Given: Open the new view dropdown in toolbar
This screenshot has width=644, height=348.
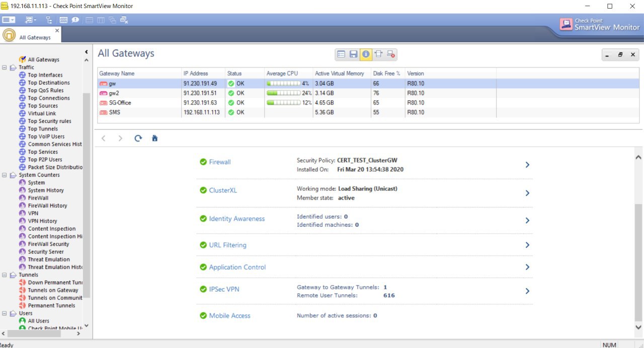Looking at the screenshot, I should point(31,20).
